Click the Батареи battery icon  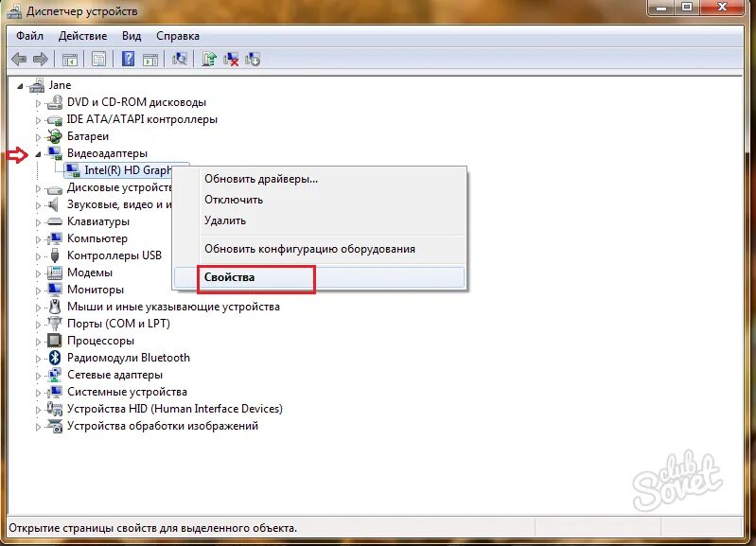tap(55, 136)
